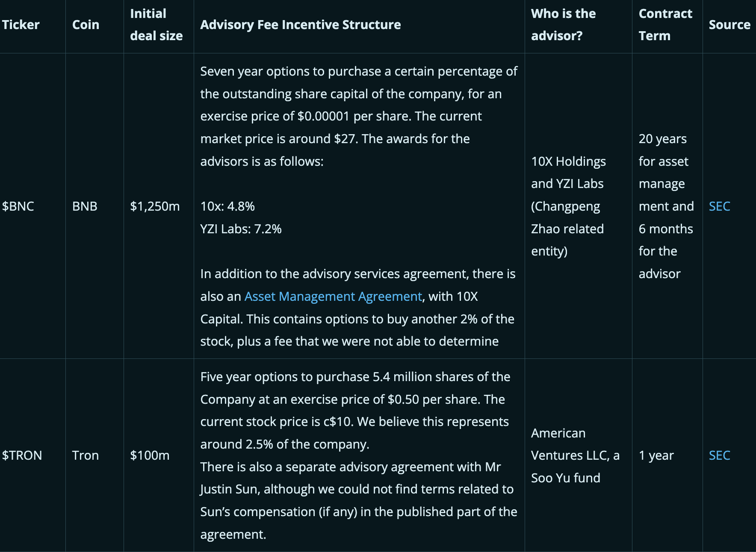Click the Tron coin cell
Screen dimensions: 756x552
coord(85,455)
